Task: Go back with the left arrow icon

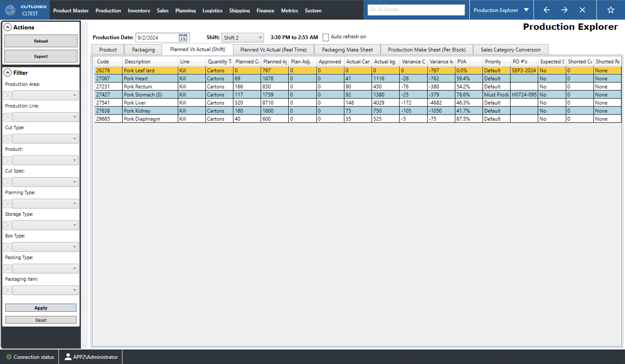Action: pos(547,10)
